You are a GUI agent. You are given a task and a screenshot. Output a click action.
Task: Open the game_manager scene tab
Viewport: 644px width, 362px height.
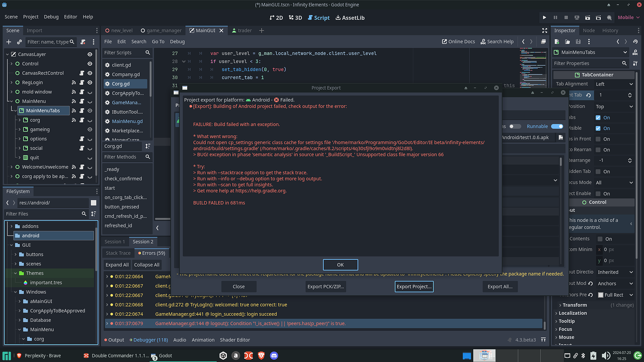[161, 30]
